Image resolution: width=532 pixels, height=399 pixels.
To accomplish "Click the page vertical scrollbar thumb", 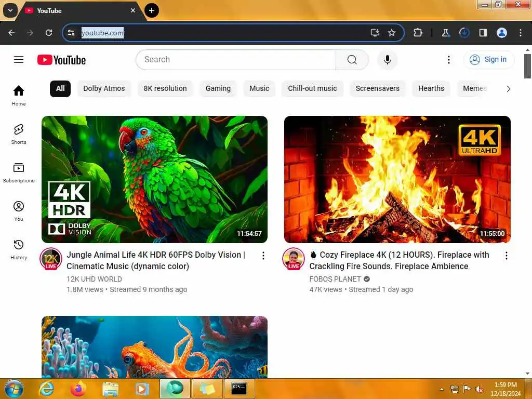I will click(x=527, y=66).
